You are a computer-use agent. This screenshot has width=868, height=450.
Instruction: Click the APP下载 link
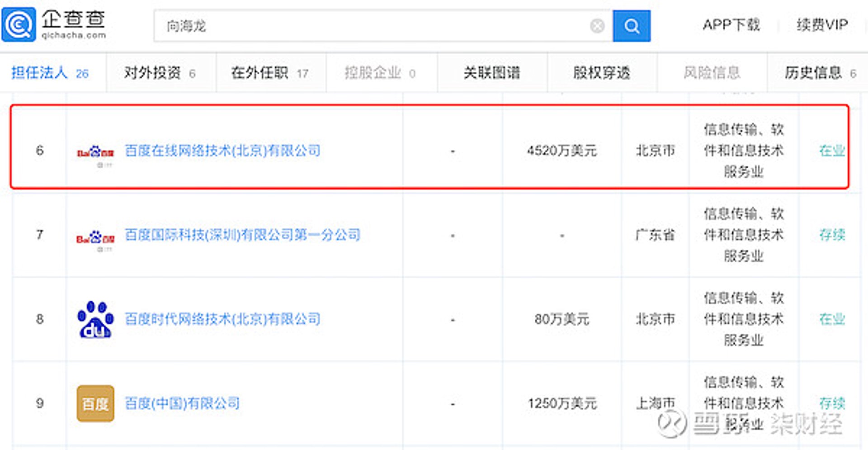tap(731, 24)
